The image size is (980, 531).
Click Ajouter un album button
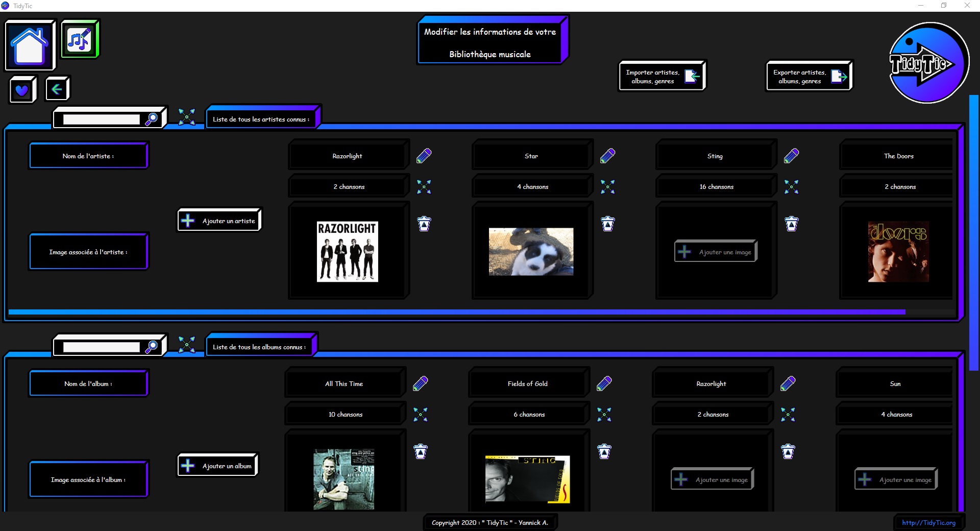coord(218,465)
